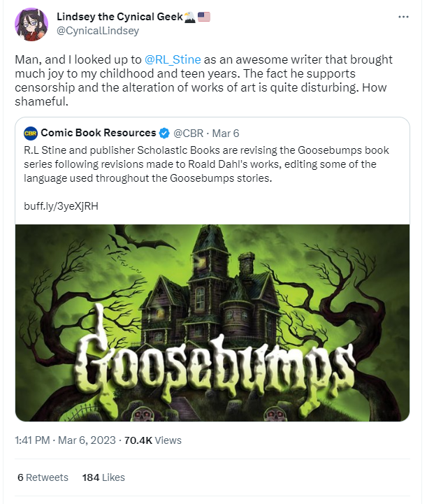
Task: Click Lindsey's profile avatar picture
Action: click(31, 25)
